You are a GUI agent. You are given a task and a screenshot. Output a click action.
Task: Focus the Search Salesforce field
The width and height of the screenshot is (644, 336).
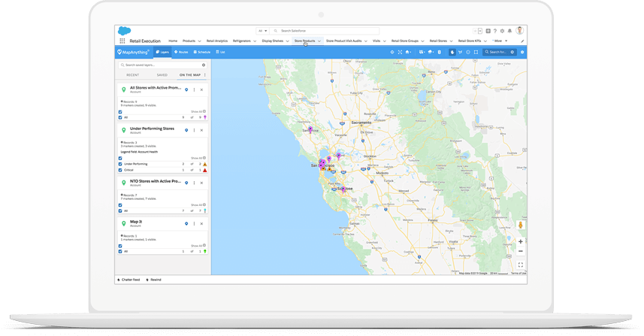(x=325, y=31)
